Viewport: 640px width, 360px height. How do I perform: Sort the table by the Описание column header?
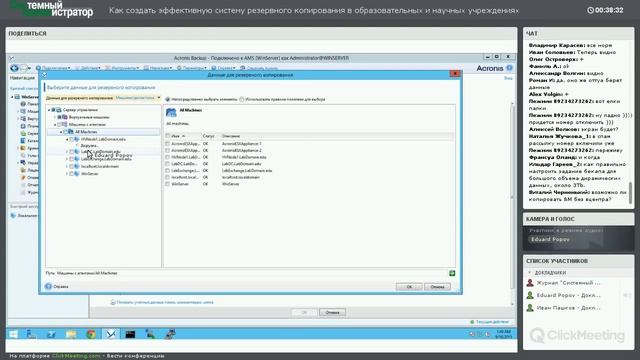tap(231, 136)
